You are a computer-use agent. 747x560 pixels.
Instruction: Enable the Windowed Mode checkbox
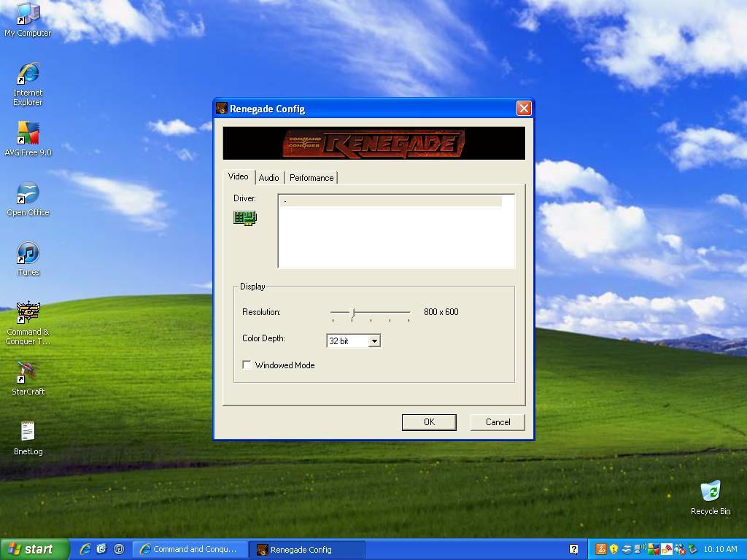tap(247, 365)
